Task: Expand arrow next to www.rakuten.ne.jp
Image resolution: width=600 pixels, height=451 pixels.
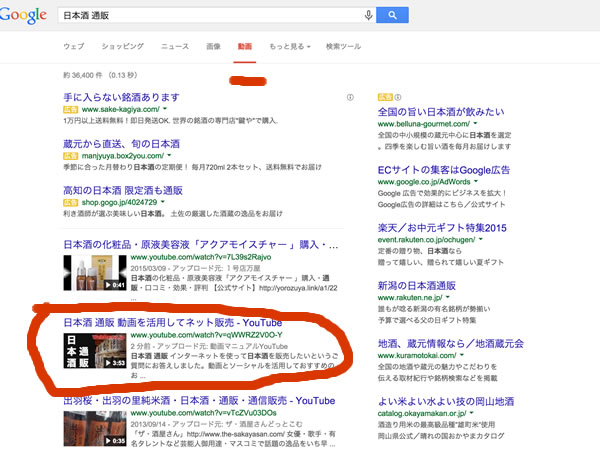Action: 448,297
